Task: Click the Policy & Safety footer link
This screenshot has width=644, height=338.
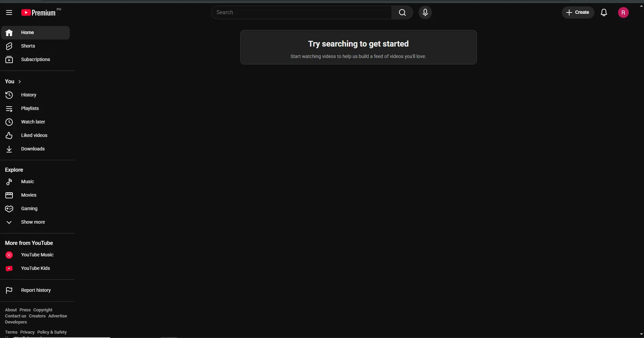Action: point(52,332)
